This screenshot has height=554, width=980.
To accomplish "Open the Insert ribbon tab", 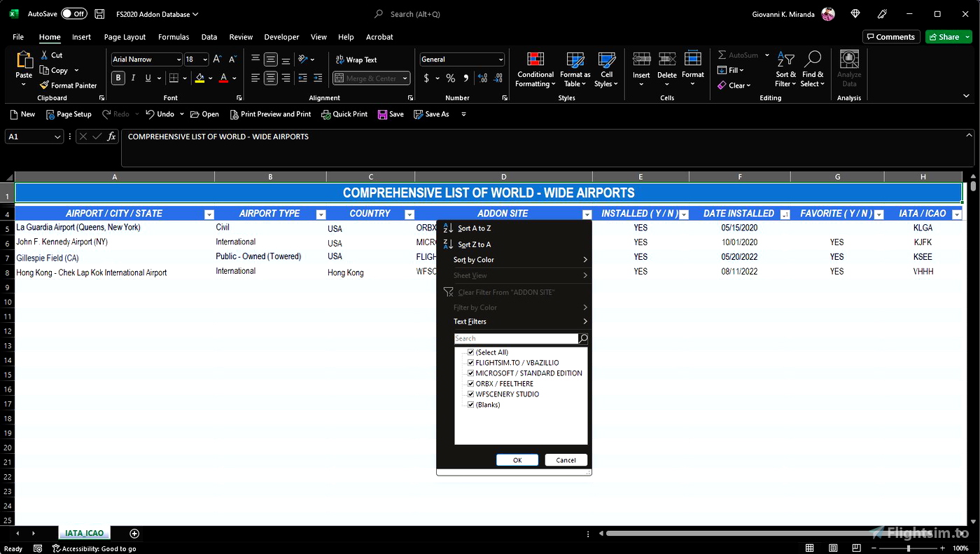I will pos(81,37).
